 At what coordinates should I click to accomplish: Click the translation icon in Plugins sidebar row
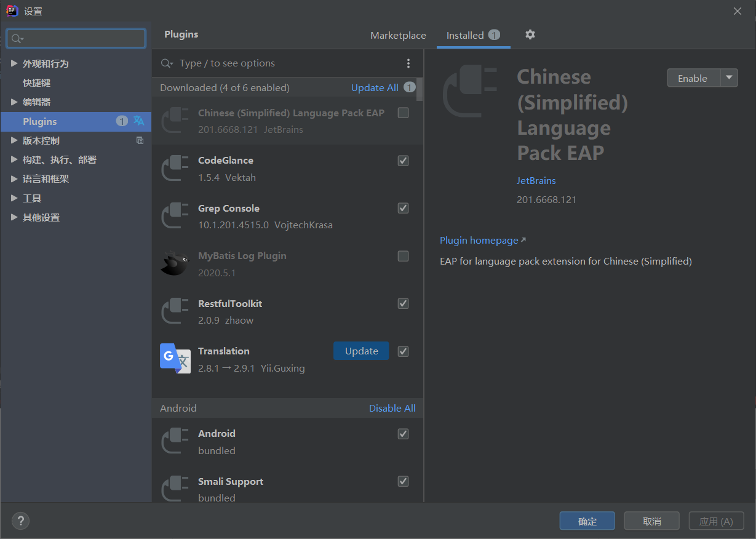tap(139, 121)
